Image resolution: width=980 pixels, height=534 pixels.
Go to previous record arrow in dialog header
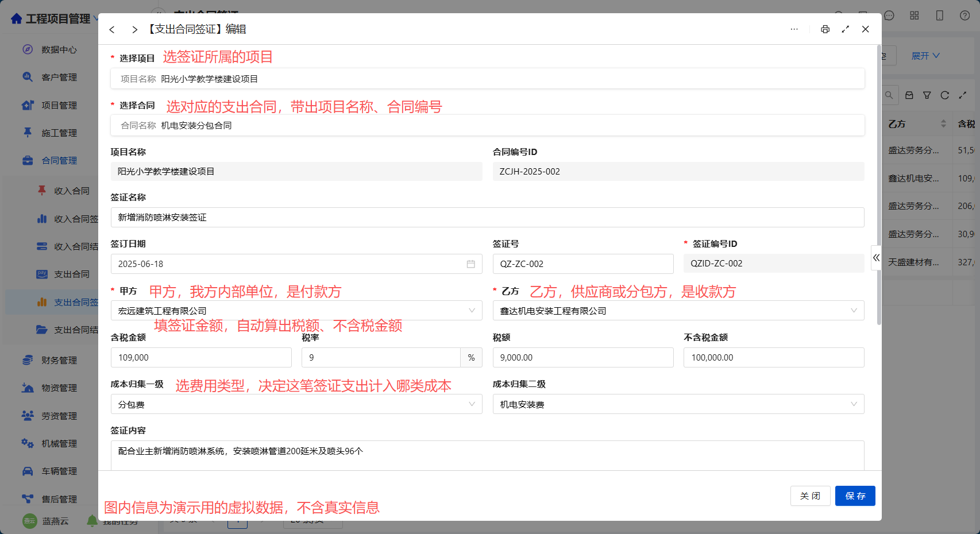(112, 29)
